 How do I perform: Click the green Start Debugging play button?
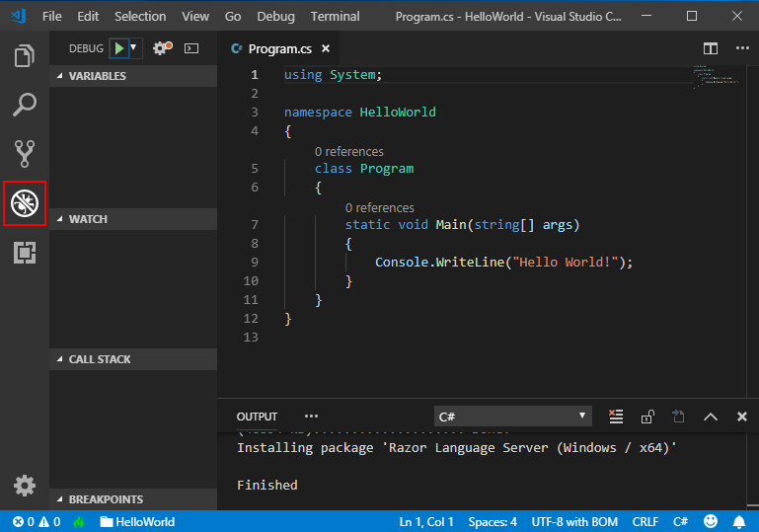[x=118, y=47]
